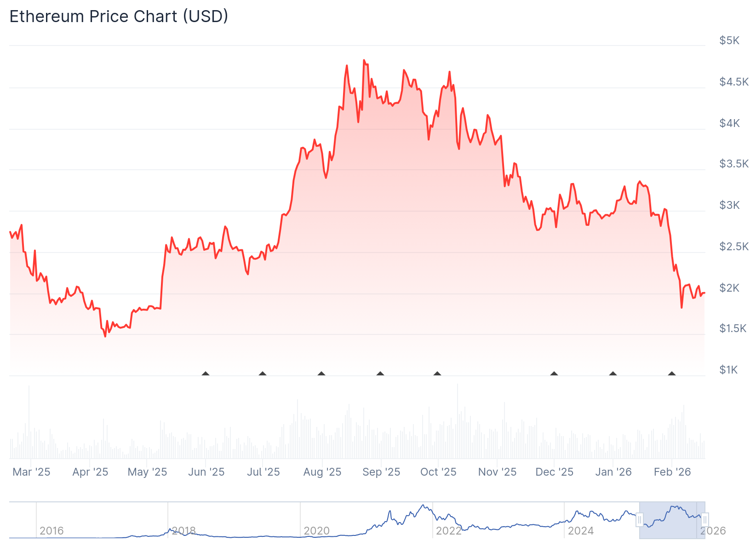The image size is (756, 552).
Task: Grab the left handle of the range navigator
Action: coord(639,520)
